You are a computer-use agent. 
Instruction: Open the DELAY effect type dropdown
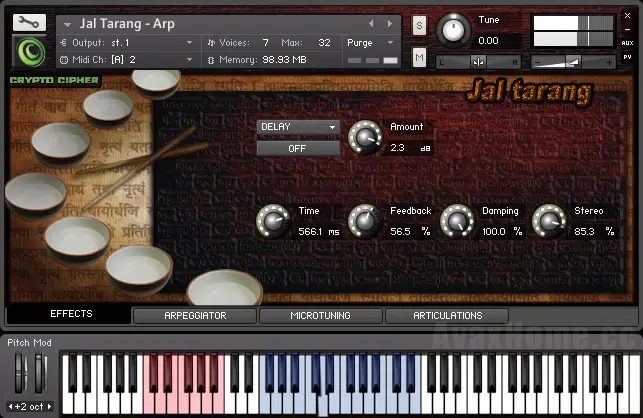(298, 127)
